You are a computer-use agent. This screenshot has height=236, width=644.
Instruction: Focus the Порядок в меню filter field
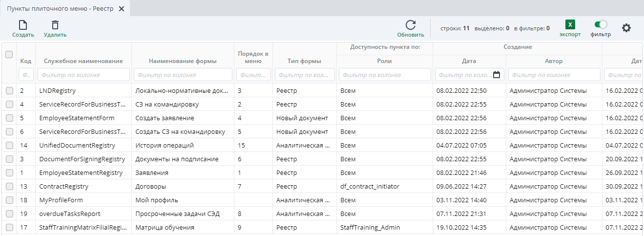pos(253,75)
